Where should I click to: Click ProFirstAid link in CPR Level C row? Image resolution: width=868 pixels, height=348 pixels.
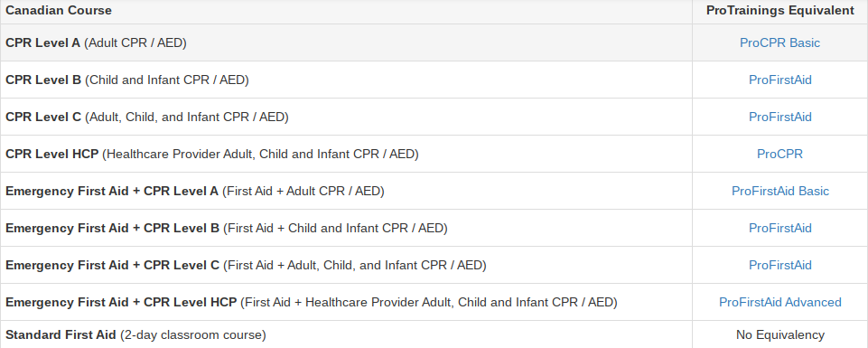780,117
